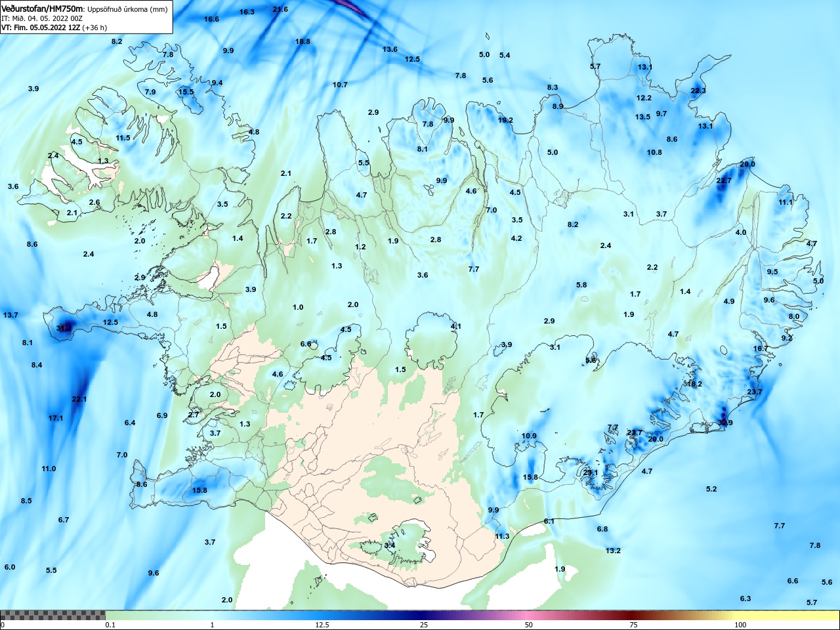Select the IT: Mið. 04. 05. 2022 00Z line
Image resolution: width=840 pixels, height=630 pixels.
(x=42, y=18)
